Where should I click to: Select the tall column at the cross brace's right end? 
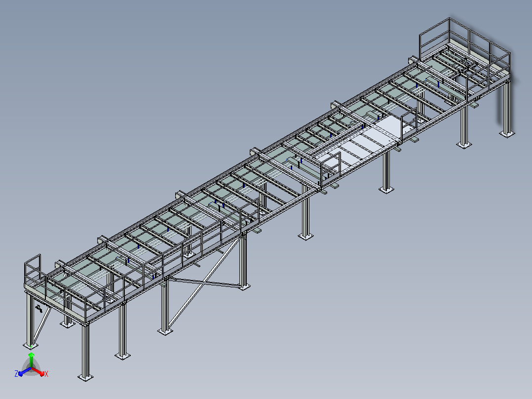243,260
